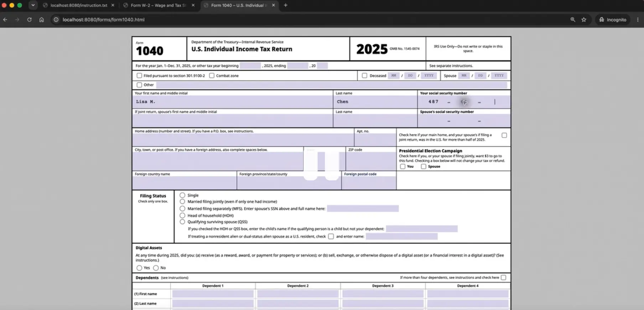Click the spouse's last name field
Screen dimensions: 644x310
pos(375,121)
